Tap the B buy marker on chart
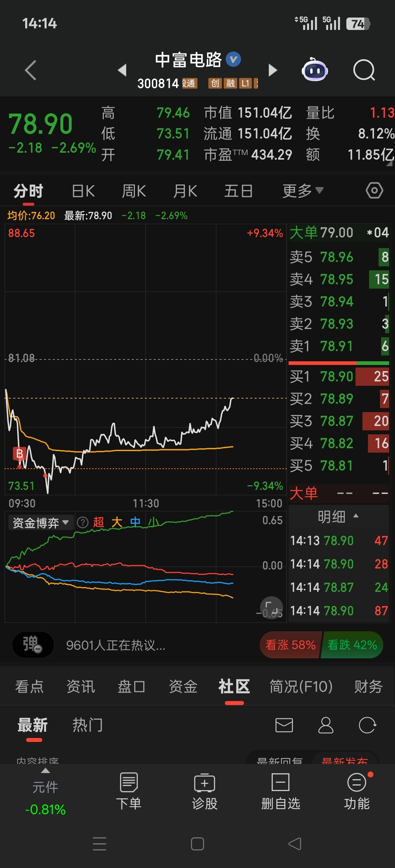 click(19, 453)
